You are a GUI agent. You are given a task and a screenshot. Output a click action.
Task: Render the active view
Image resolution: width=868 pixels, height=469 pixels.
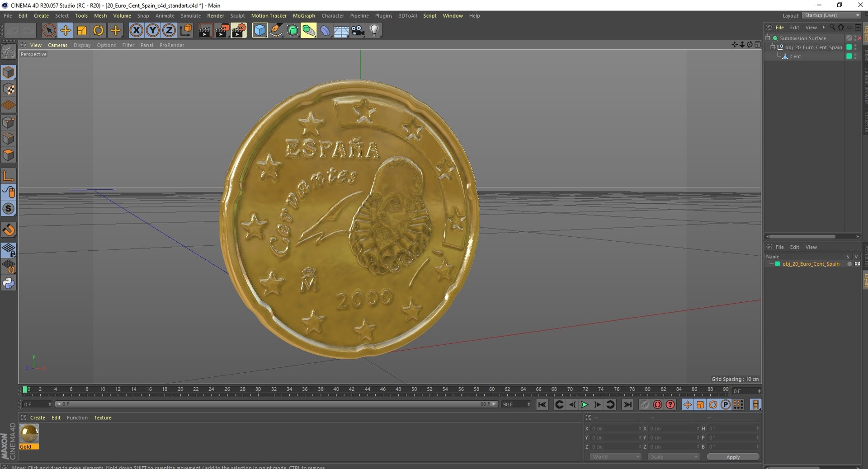(x=205, y=30)
